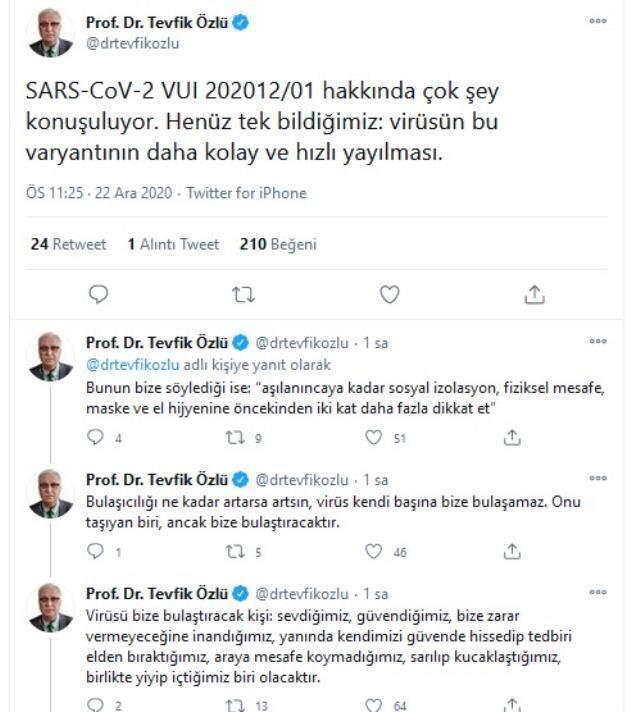The image size is (640, 712).
Task: Open the profile picture on main tweet
Action: pos(50,33)
